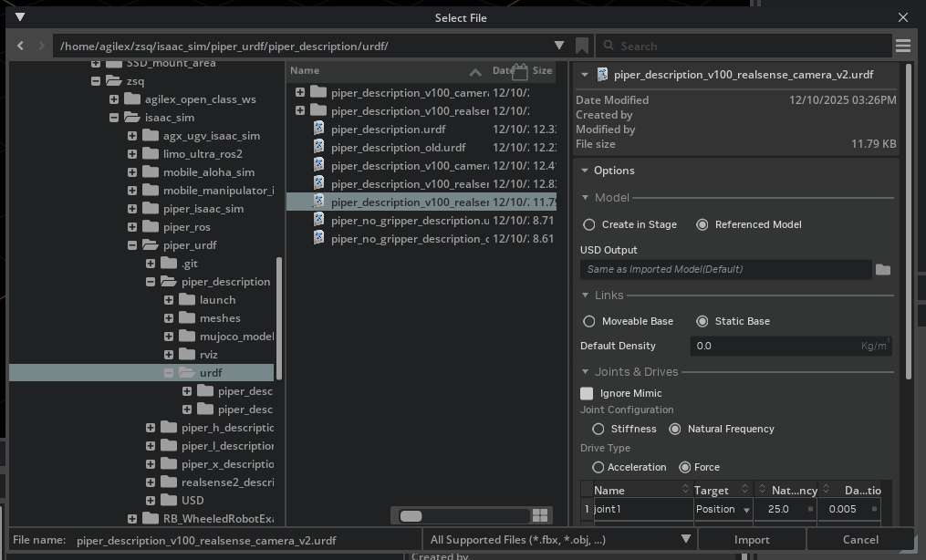Image resolution: width=926 pixels, height=560 pixels.
Task: Click the search magnifier icon
Action: point(609,45)
